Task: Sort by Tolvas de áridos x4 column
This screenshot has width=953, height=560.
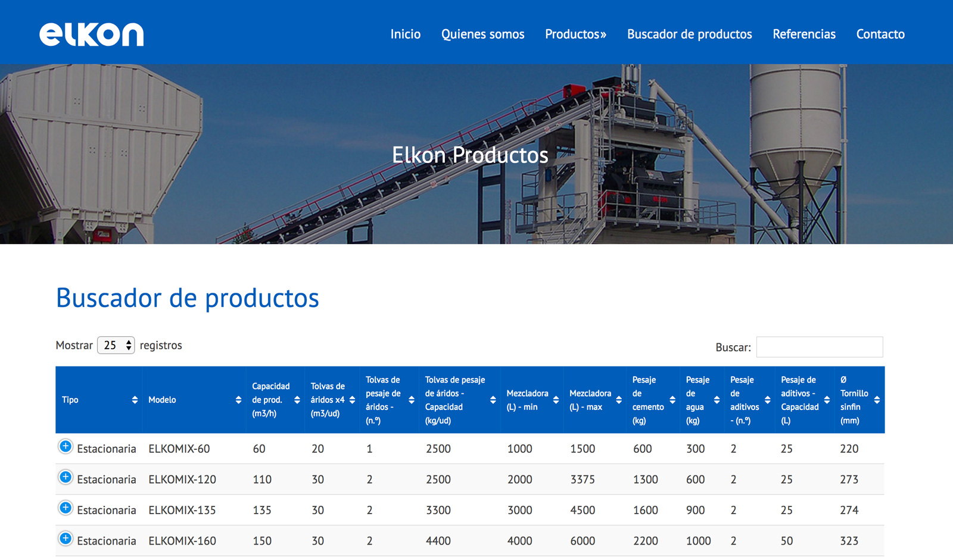Action: click(x=332, y=400)
